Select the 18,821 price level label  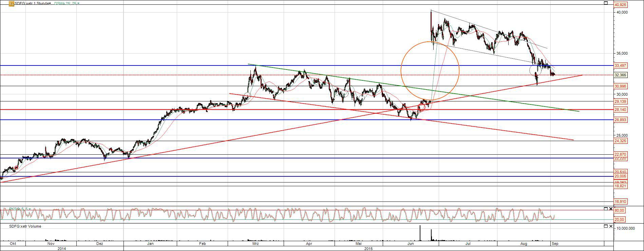click(x=620, y=186)
